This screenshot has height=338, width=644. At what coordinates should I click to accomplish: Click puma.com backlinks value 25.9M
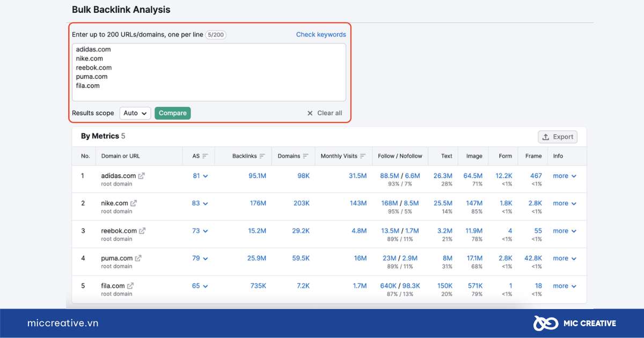[257, 258]
